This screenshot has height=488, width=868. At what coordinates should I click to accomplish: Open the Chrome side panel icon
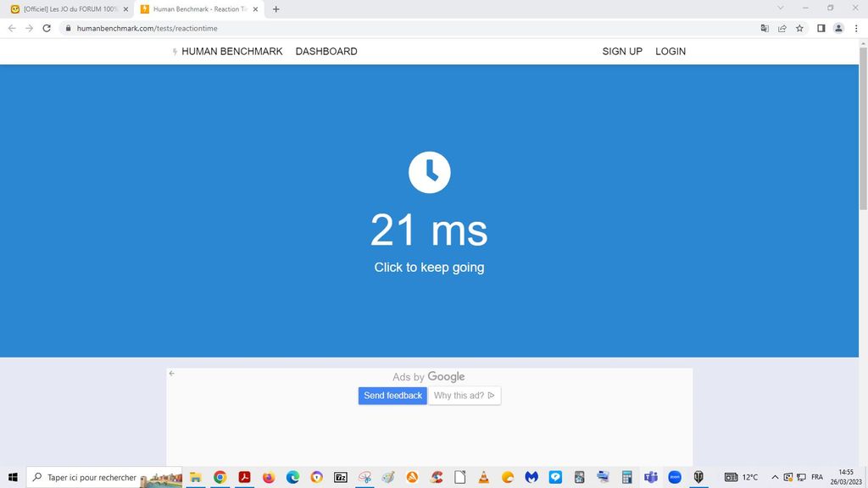(821, 28)
